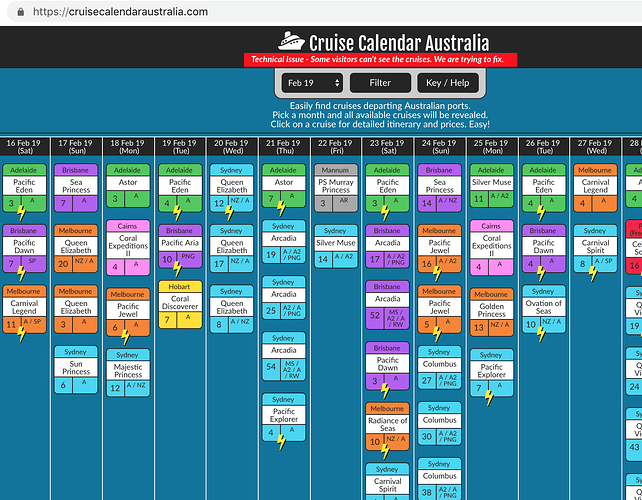Viewport: 642px width, 500px height.
Task: Click the 19 Feb 19 (Tue) column header
Action: 180,147
